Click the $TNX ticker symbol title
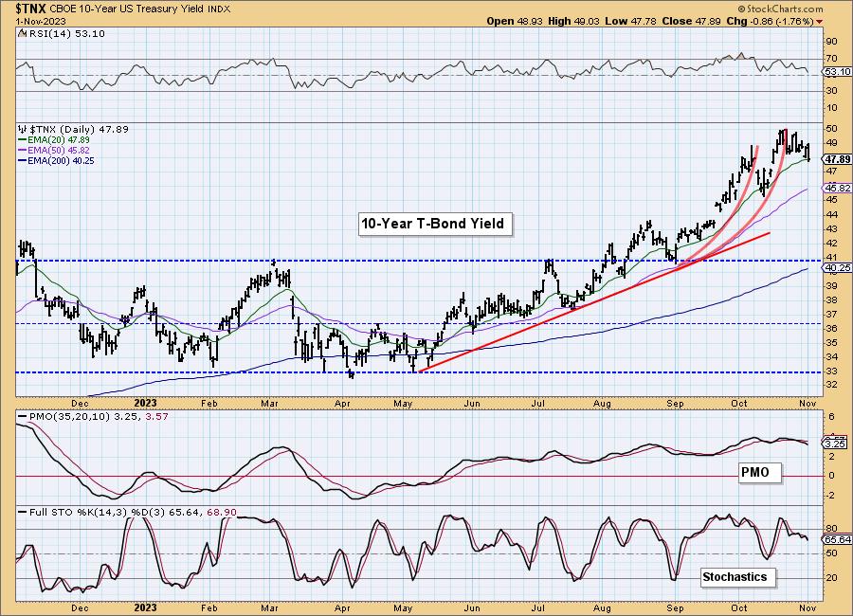The height and width of the screenshot is (616, 853). (x=31, y=9)
